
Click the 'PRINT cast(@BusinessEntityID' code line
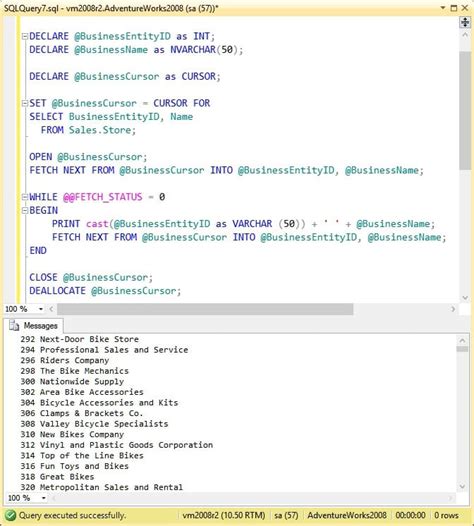pyautogui.click(x=243, y=224)
